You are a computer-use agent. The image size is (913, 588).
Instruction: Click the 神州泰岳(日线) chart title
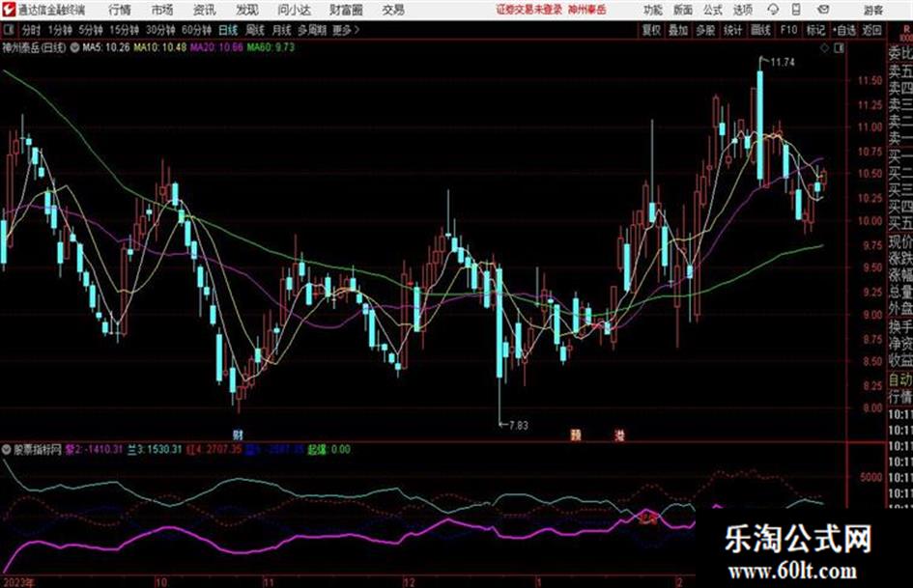point(35,47)
